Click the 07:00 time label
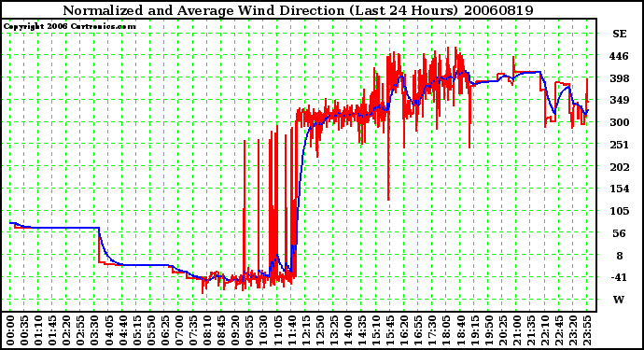Viewport: 644px width, 350px height. pos(179,330)
